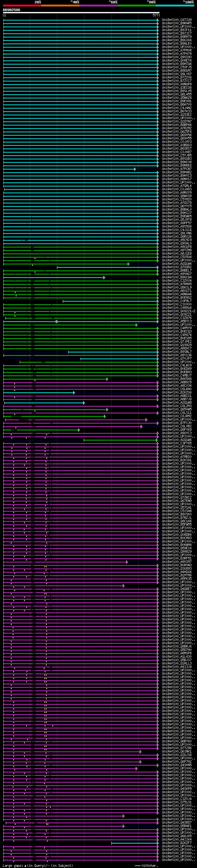Open hit UniRef100_C6TIU9
197x868 pixels.
click(176, 20)
